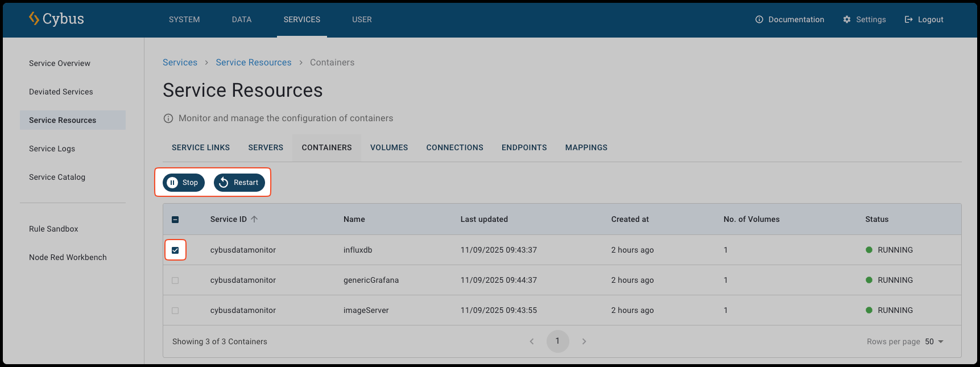This screenshot has width=980, height=367.
Task: Stop the selected container
Action: click(183, 183)
